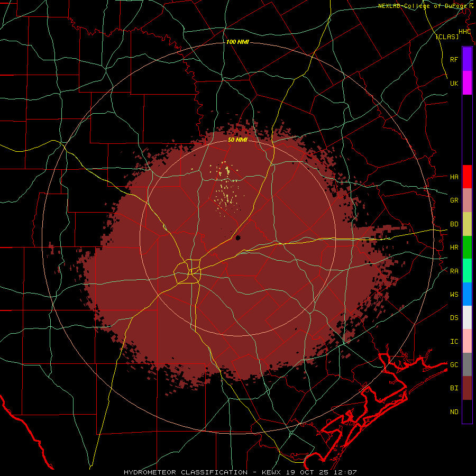
Task: Click the 'DS' legend label
Action: click(454, 318)
